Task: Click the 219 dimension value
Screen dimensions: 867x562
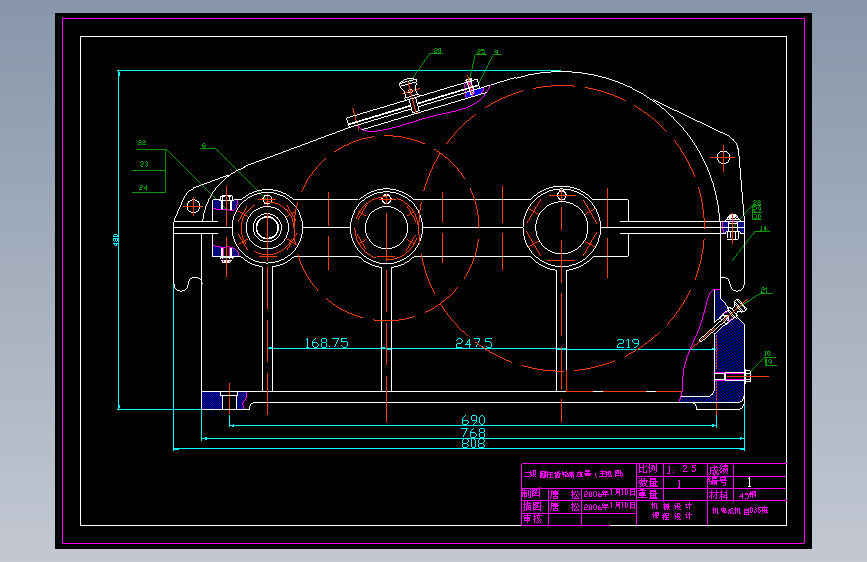Action: pos(628,344)
